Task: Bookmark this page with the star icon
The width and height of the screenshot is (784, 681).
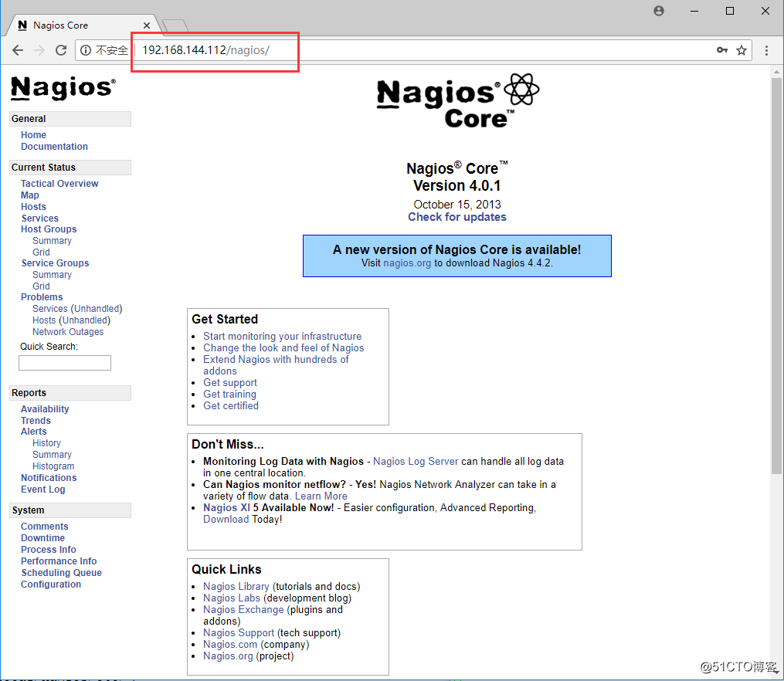Action: pos(742,50)
